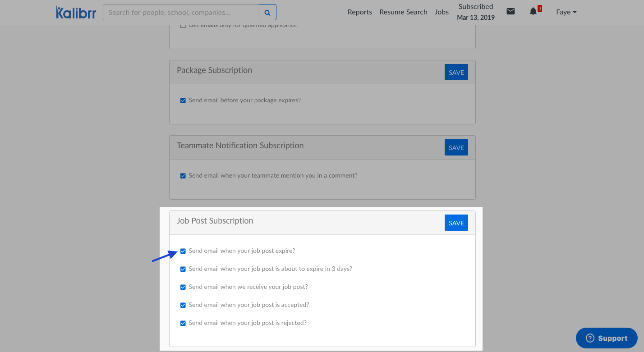Open the notifications bell icon
The image size is (644, 352).
click(533, 12)
